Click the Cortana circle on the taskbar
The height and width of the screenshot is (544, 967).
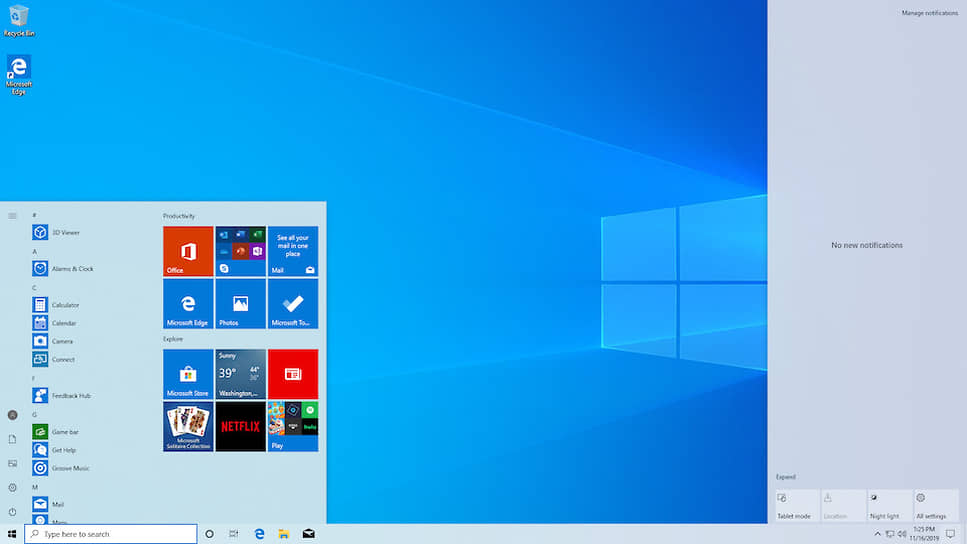tap(209, 534)
